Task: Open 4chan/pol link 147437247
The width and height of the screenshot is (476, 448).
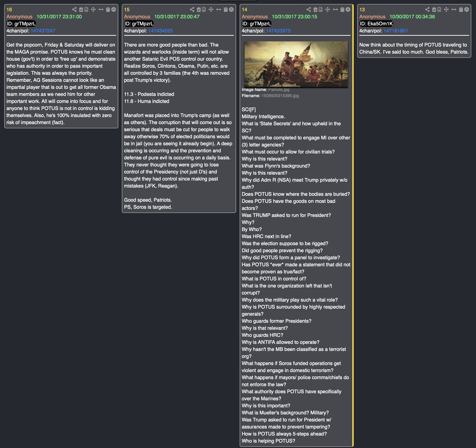Action: coord(43,31)
